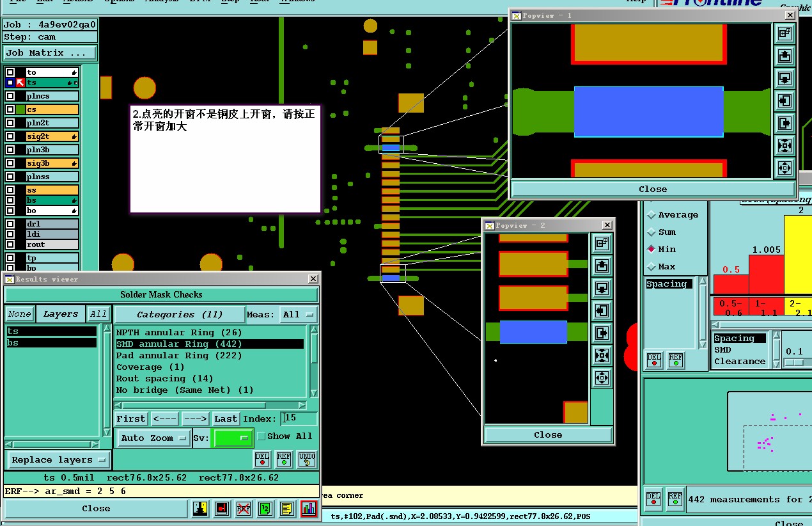Select Rout spacing (14) category
The height and width of the screenshot is (526, 812).
(209, 379)
